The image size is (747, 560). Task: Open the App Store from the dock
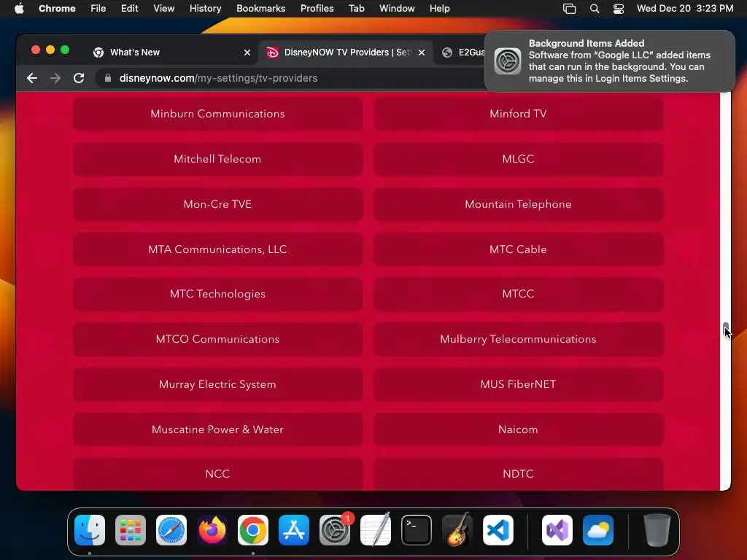click(294, 530)
